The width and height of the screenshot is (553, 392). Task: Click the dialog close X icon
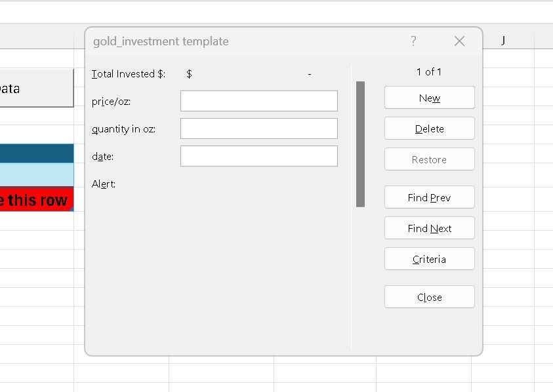(459, 41)
